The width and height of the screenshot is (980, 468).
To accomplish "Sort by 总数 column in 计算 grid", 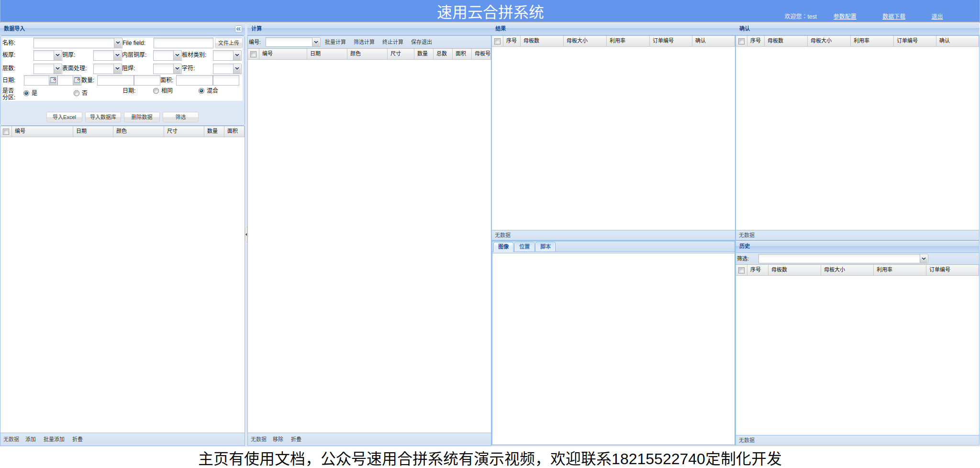I will 443,54.
